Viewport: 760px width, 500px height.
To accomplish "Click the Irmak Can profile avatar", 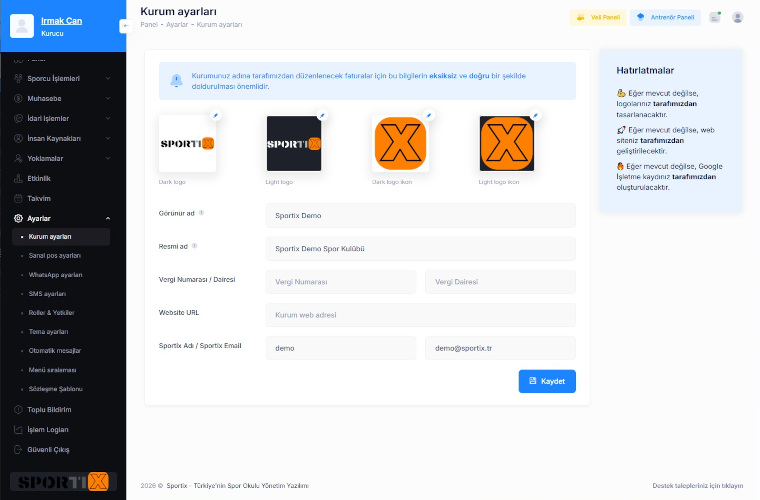I will (22, 26).
